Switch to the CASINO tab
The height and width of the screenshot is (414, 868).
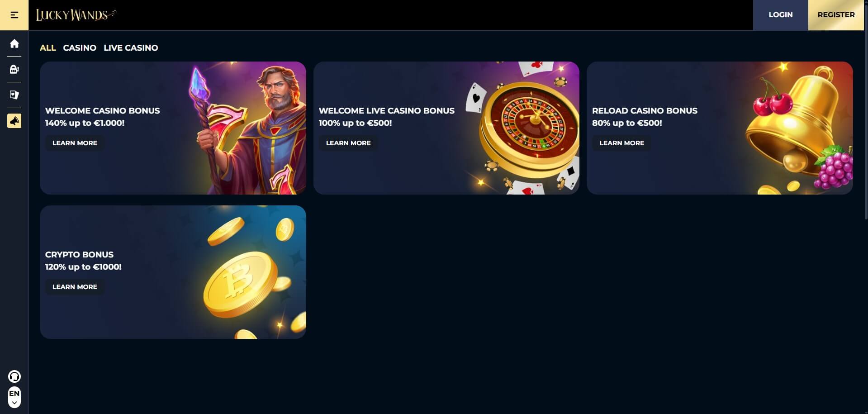click(x=80, y=48)
